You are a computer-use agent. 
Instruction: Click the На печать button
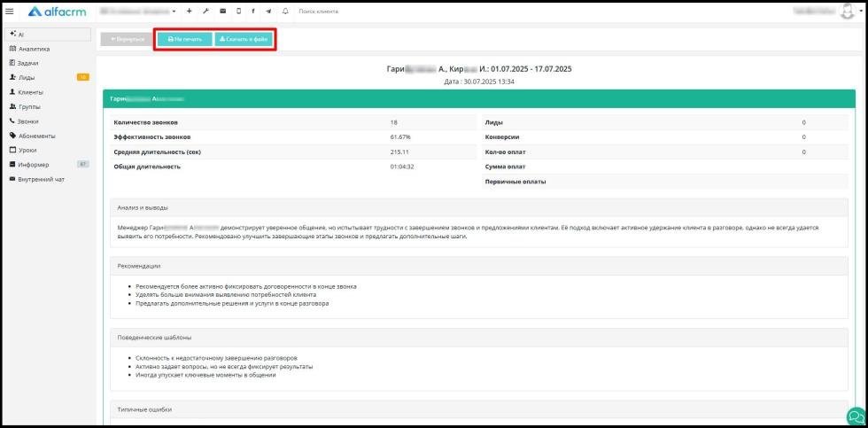(x=184, y=39)
